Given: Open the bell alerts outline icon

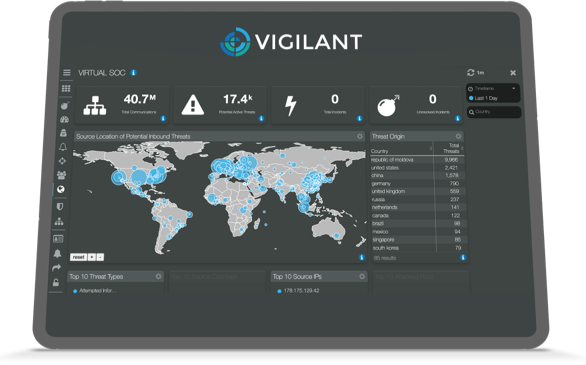Looking at the screenshot, I should (x=63, y=147).
